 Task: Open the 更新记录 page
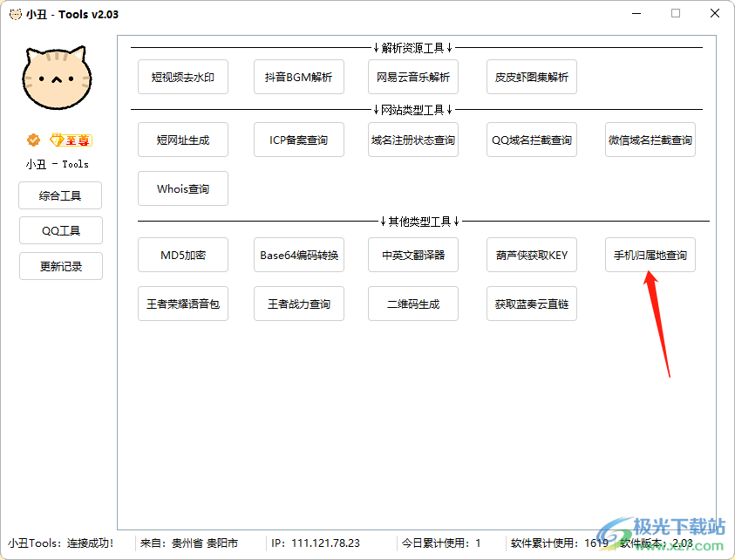pos(61,266)
